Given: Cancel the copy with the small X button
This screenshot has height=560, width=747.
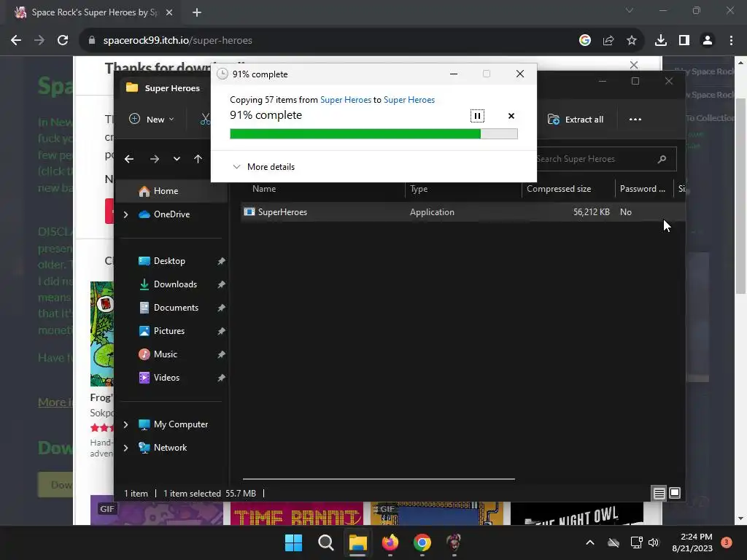Looking at the screenshot, I should 511,116.
